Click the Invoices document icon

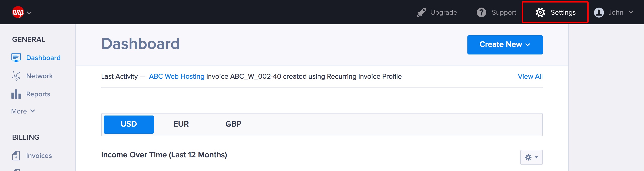tap(16, 156)
